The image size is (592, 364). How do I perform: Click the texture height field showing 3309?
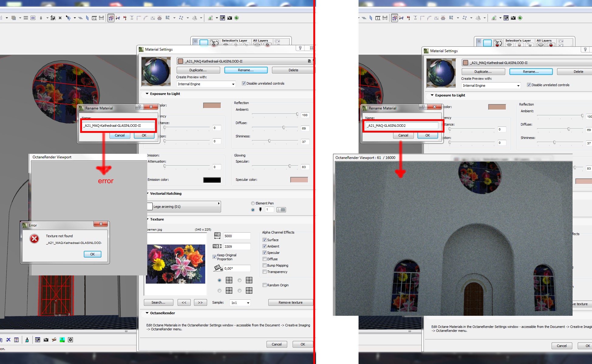[x=237, y=247]
